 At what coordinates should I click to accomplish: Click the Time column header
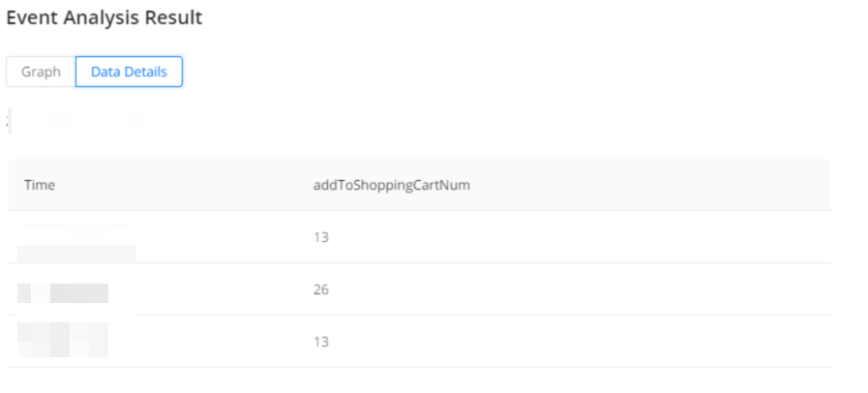(40, 185)
